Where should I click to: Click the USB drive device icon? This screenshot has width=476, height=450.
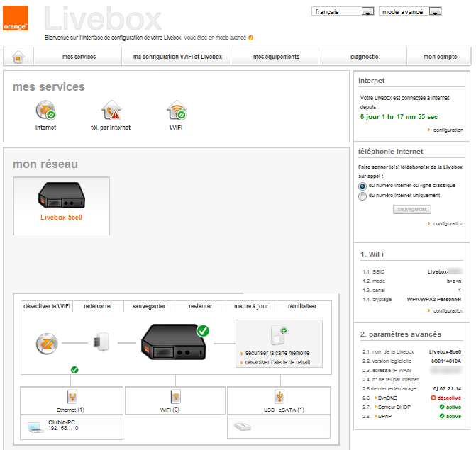[243, 427]
